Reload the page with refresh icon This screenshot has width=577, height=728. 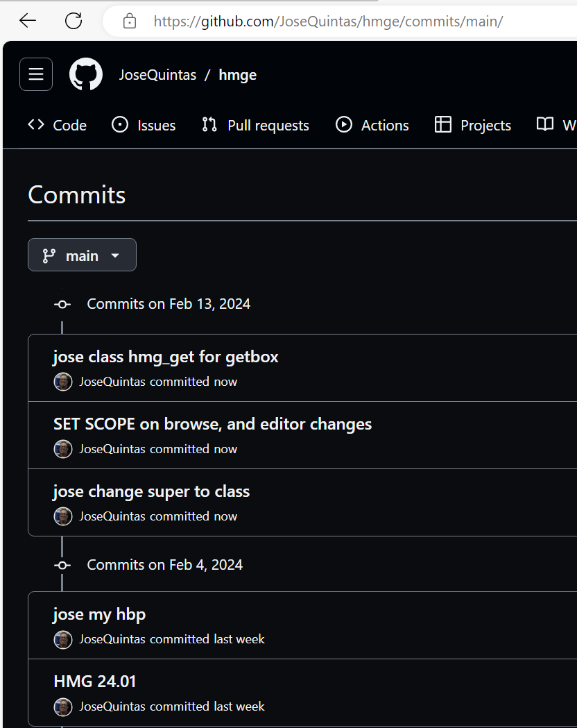pos(74,21)
